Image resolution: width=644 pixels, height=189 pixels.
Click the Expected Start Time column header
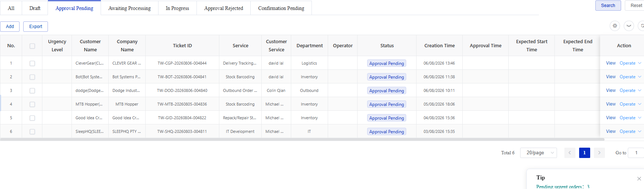click(532, 46)
